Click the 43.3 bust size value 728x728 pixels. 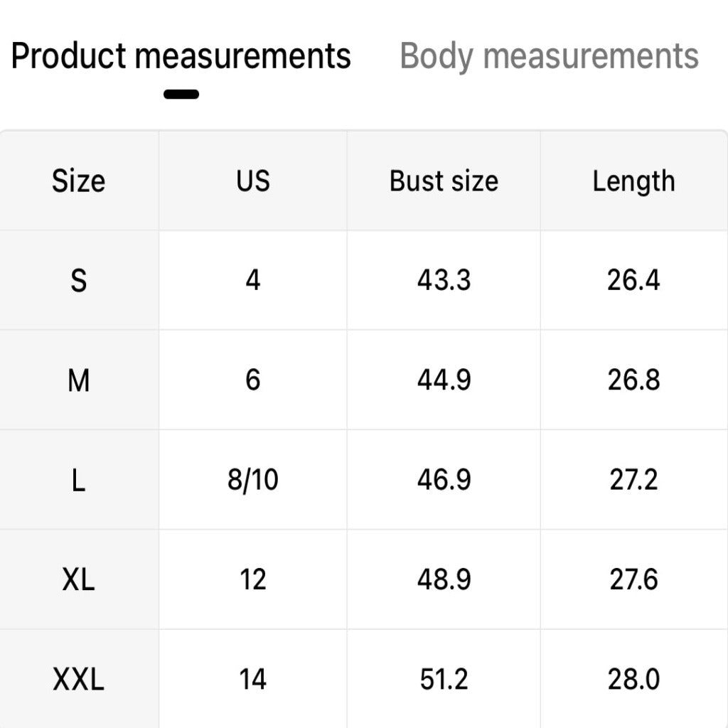[x=444, y=280]
